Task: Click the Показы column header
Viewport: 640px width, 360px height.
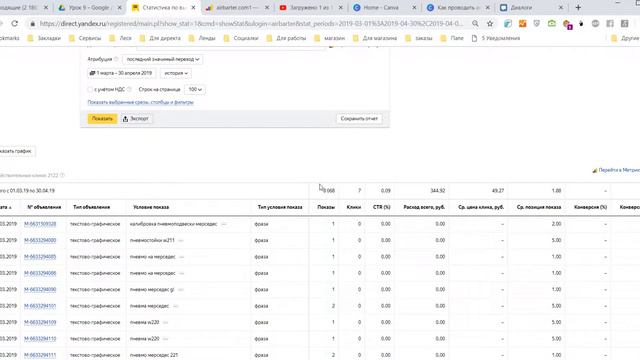Action: (326, 207)
